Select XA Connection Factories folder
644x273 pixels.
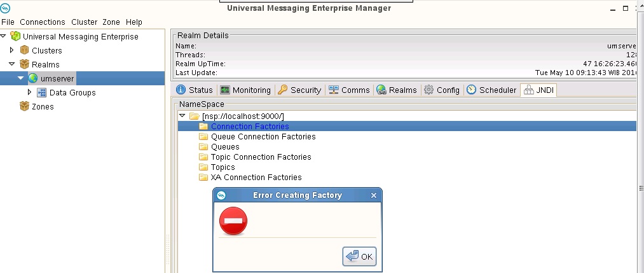[256, 178]
